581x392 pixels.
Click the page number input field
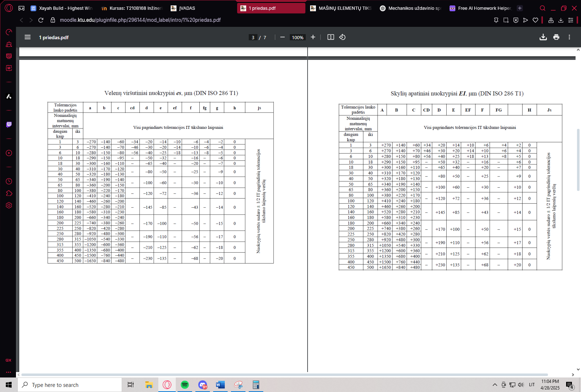point(253,37)
